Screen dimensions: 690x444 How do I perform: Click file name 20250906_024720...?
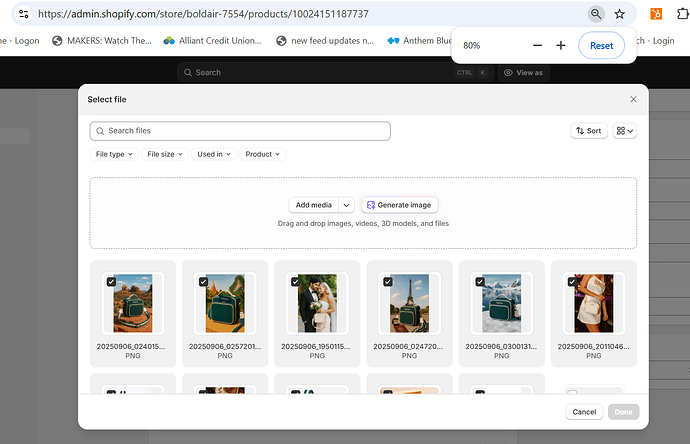[x=408, y=347]
